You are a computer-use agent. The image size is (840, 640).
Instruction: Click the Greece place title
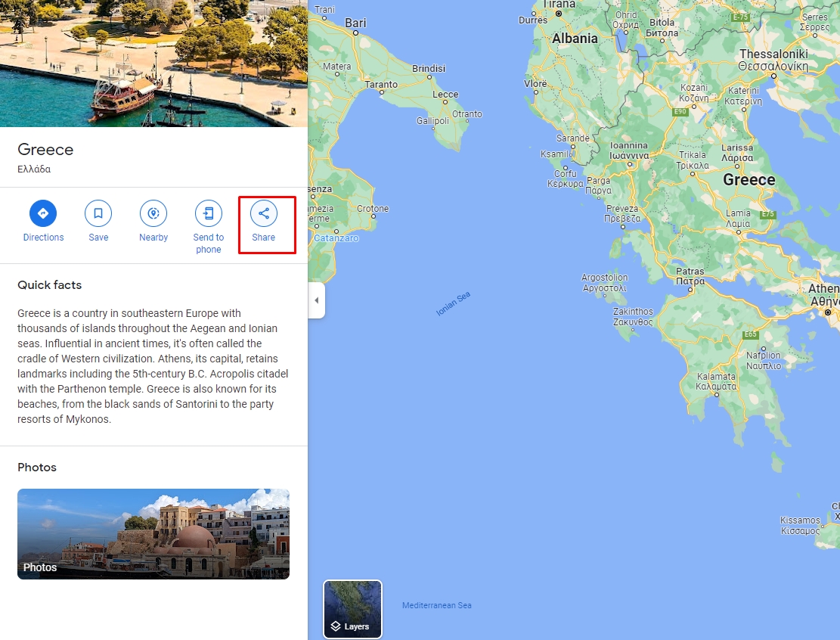pos(45,150)
